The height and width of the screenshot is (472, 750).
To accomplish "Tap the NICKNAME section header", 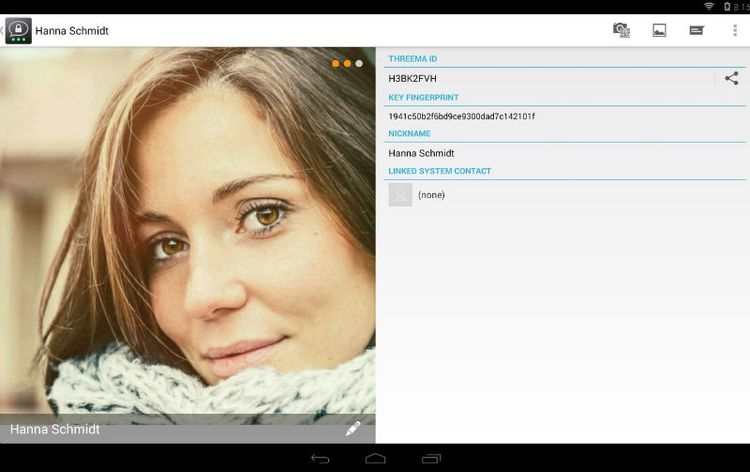I will click(x=409, y=133).
